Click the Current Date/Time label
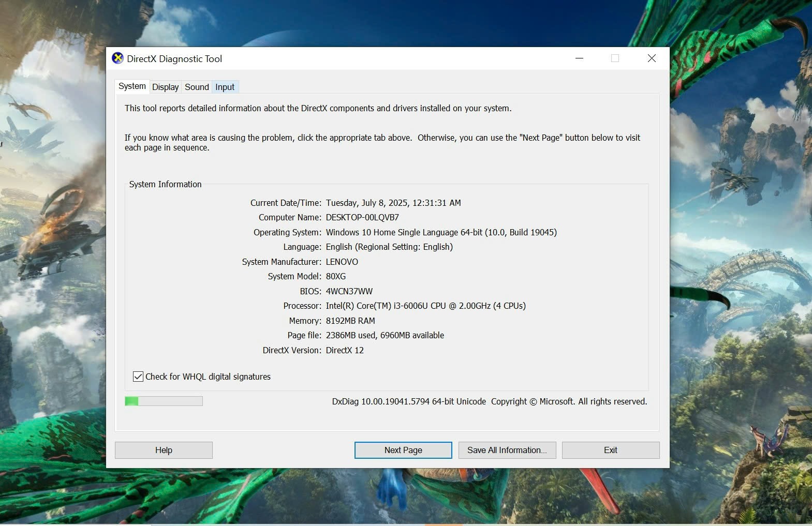Screen dimensions: 812x526 (x=286, y=203)
